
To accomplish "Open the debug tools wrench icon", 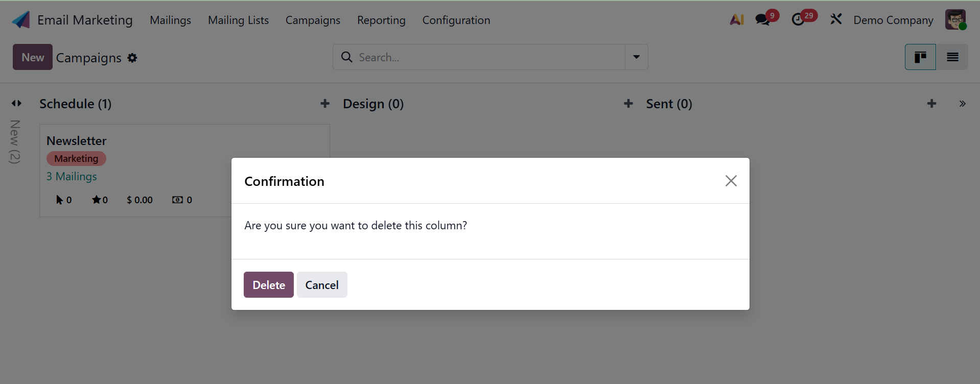I will (x=836, y=20).
